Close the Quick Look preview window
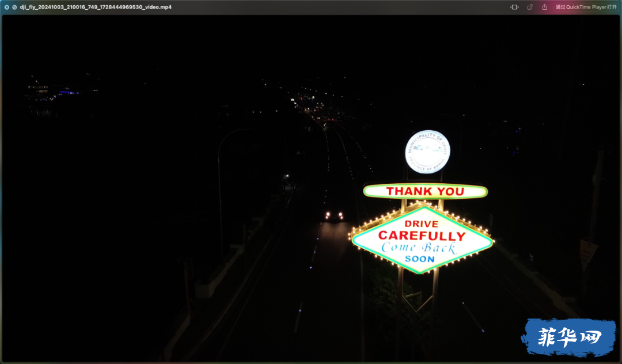622x364 pixels. click(7, 7)
